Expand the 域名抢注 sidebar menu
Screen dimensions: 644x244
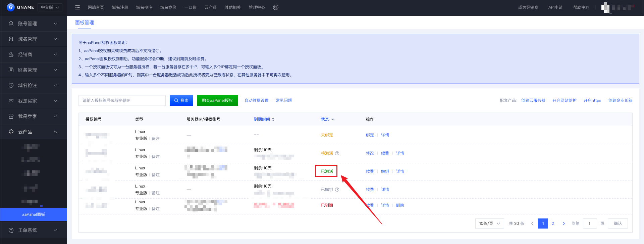[x=55, y=85]
